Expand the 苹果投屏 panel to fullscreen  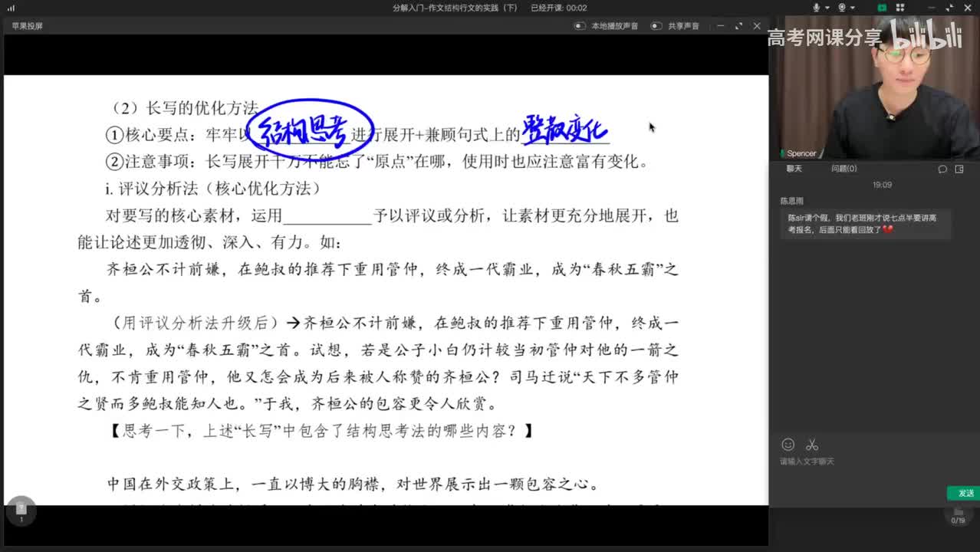(x=738, y=26)
